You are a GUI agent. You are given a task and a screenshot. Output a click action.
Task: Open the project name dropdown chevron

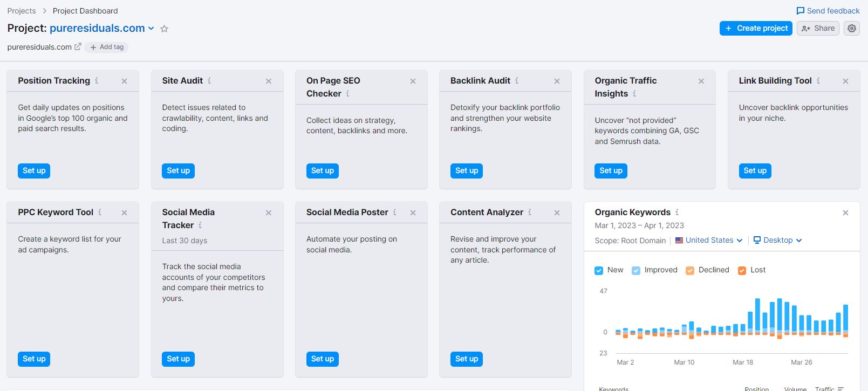coord(151,29)
